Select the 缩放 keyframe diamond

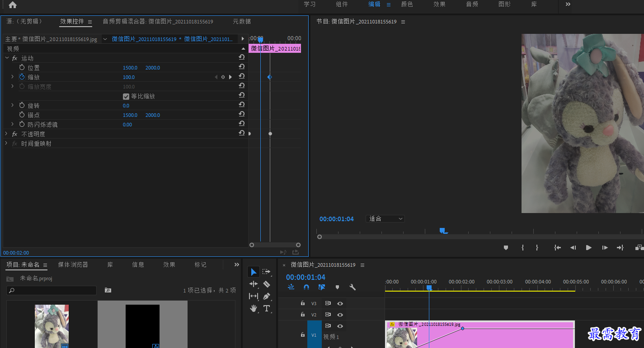pos(270,77)
